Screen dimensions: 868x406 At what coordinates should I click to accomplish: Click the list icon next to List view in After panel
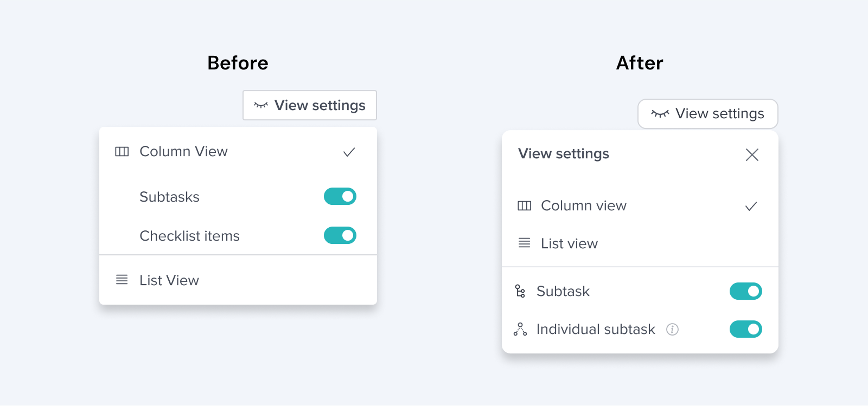[525, 243]
